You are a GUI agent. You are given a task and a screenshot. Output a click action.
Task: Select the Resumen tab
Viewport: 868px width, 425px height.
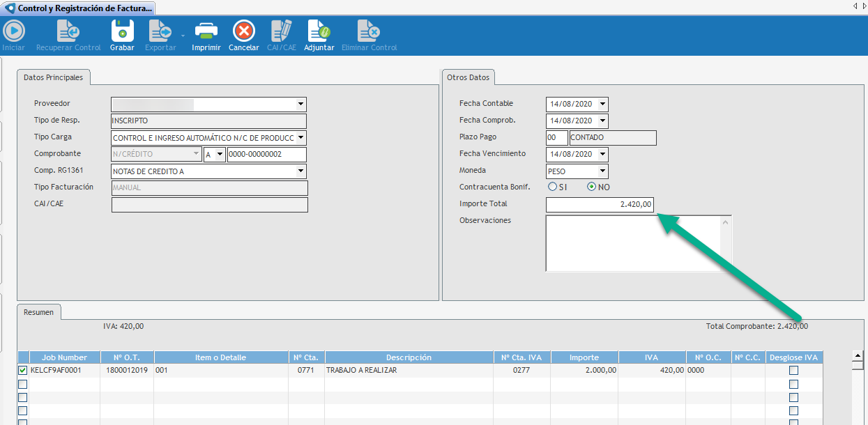39,313
